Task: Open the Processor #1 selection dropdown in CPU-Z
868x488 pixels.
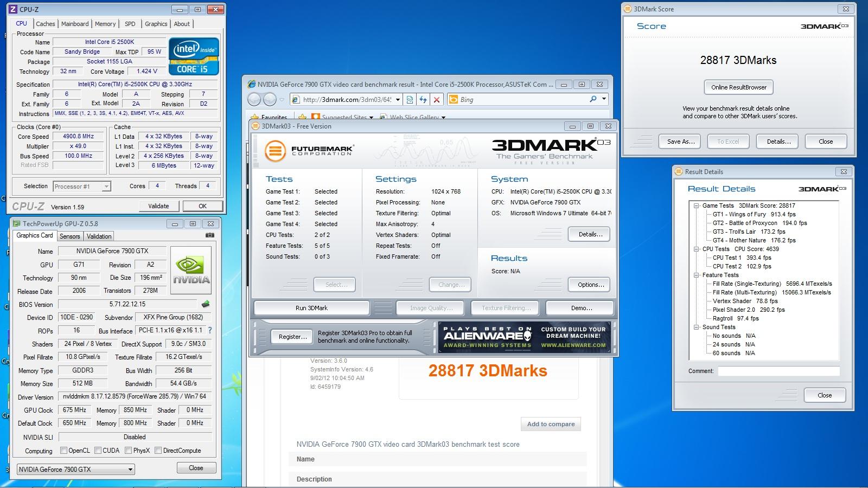Action: (x=106, y=187)
